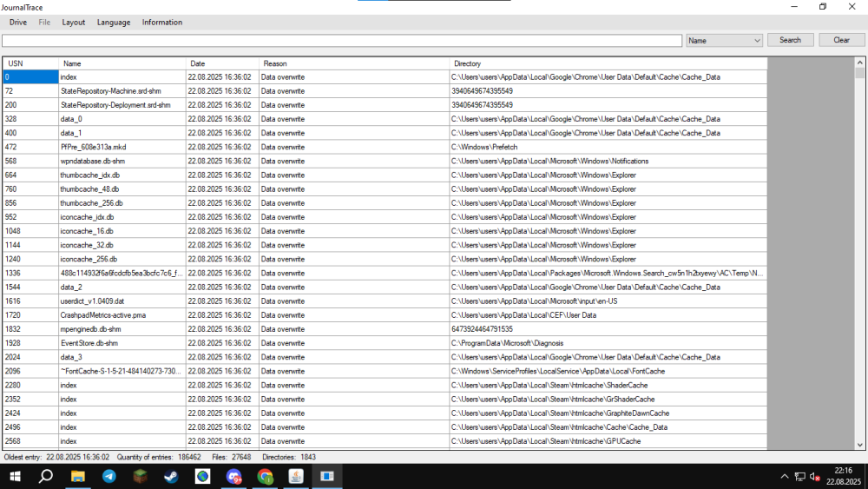Switch to Google Chrome in the taskbar
Image resolution: width=868 pixels, height=489 pixels.
[265, 476]
